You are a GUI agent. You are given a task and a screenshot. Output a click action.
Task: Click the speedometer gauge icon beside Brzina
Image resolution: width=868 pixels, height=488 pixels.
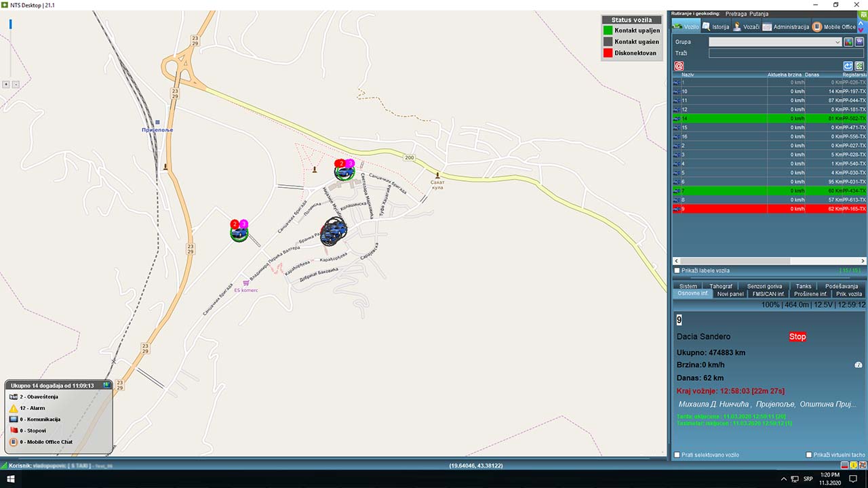point(859,365)
